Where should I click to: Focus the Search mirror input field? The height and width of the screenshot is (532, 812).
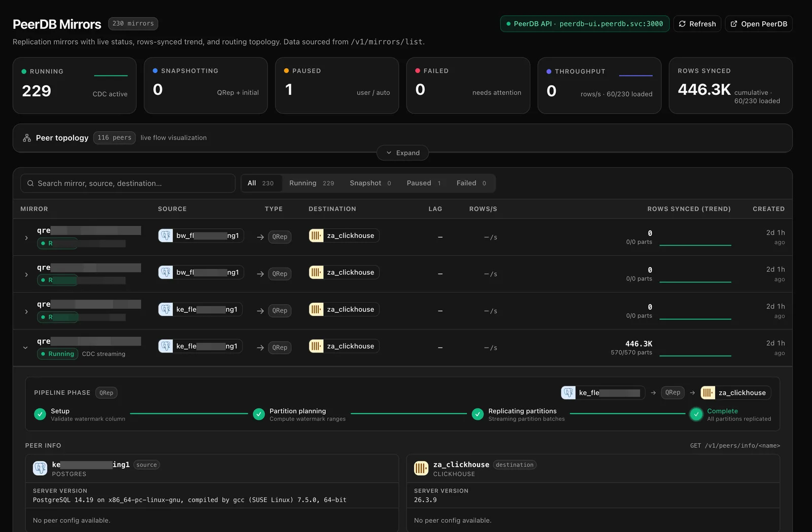coord(128,183)
